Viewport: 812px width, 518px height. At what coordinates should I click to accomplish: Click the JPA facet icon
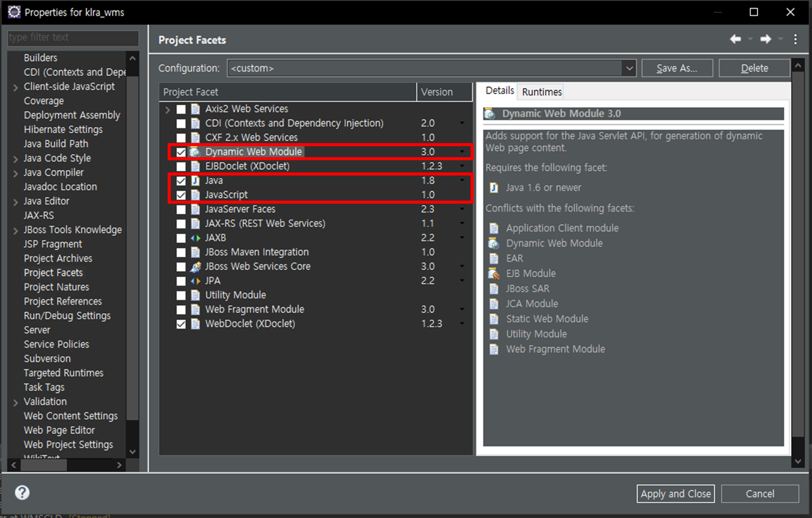click(195, 281)
